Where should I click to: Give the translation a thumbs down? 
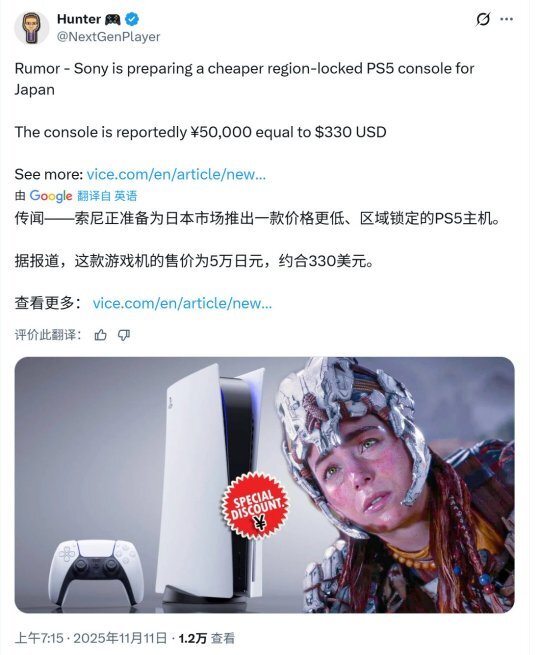tap(124, 335)
